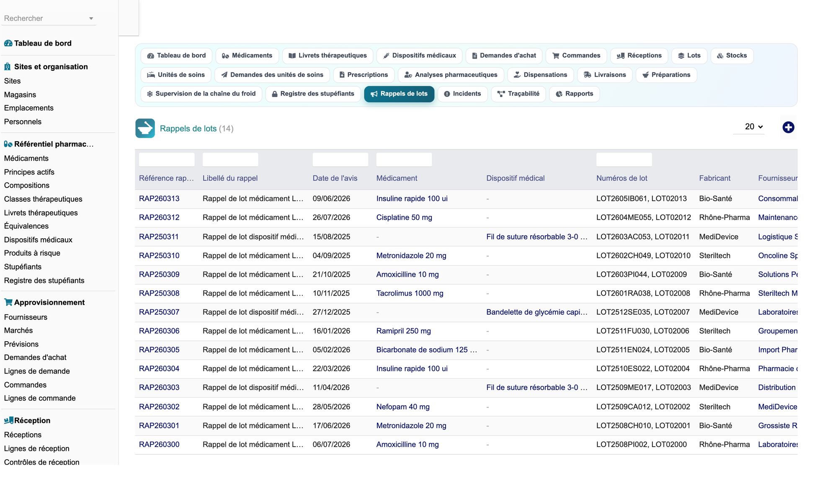Select the Rappels de lots tab

[399, 94]
